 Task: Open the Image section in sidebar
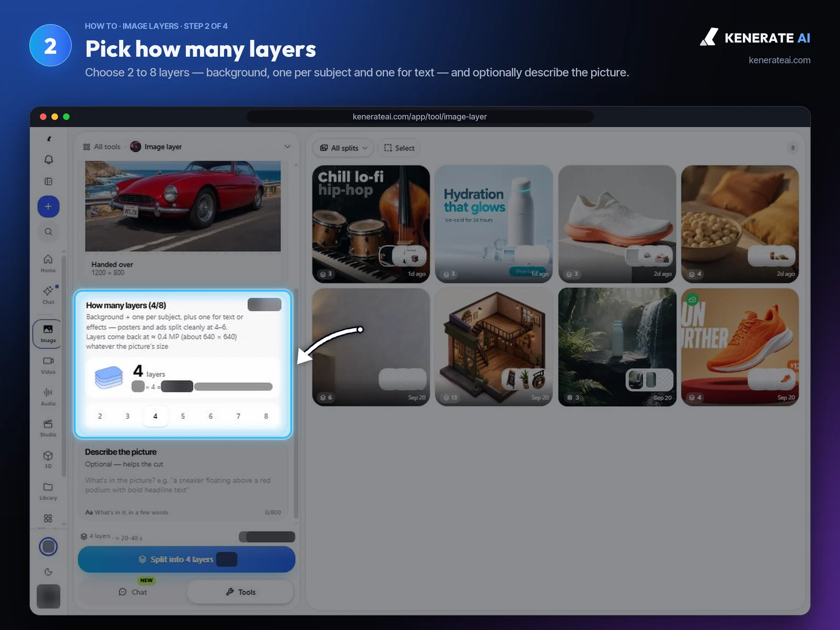48,334
